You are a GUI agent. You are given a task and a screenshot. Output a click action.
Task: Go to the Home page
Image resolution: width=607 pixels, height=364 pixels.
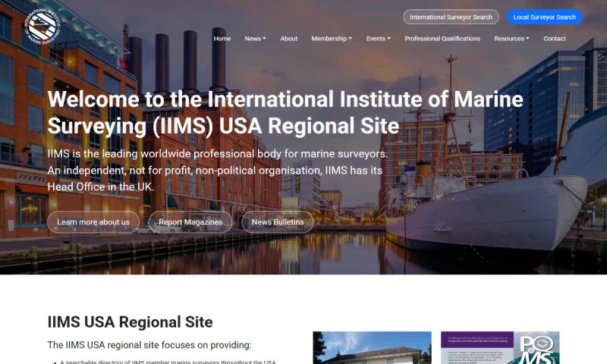[x=222, y=39]
